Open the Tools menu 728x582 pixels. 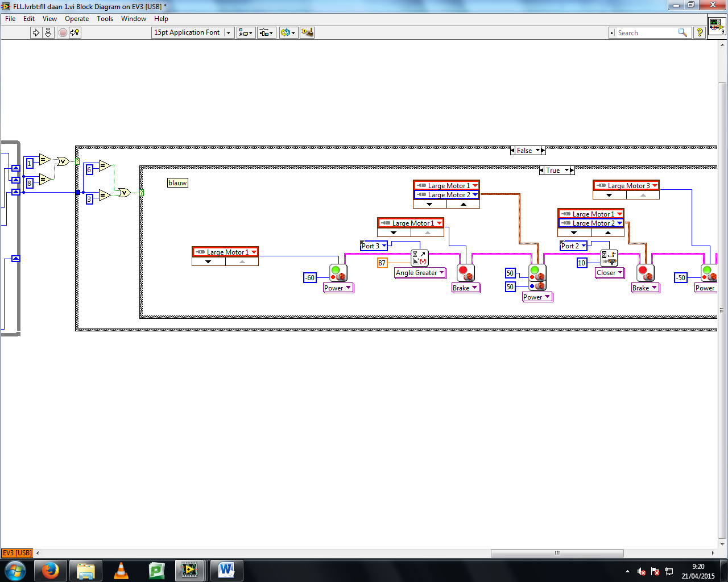click(105, 19)
